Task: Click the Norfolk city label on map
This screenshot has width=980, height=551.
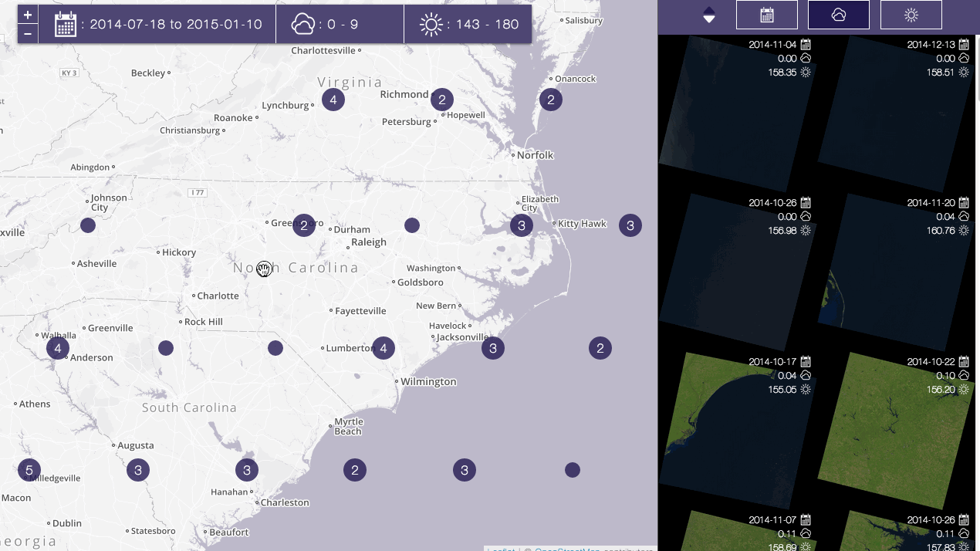Action: (x=536, y=154)
